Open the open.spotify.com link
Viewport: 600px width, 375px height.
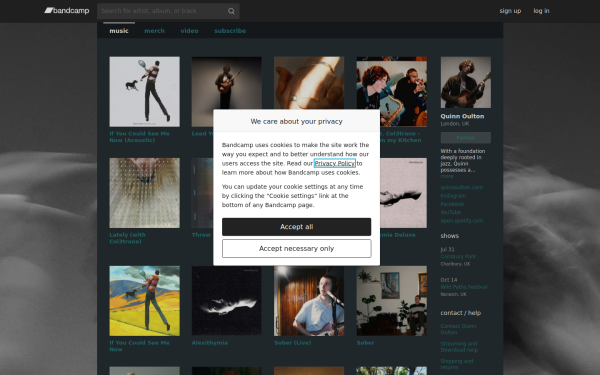tap(462, 221)
